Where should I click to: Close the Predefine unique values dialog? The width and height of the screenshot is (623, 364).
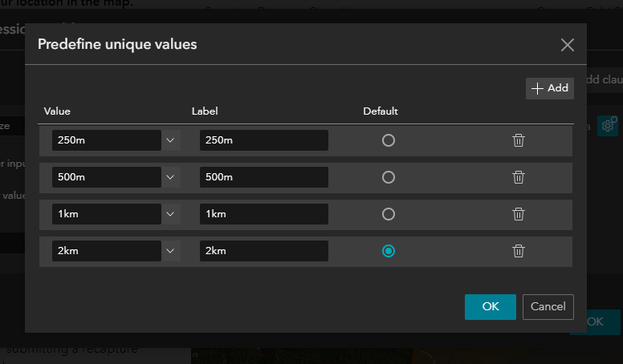[568, 45]
